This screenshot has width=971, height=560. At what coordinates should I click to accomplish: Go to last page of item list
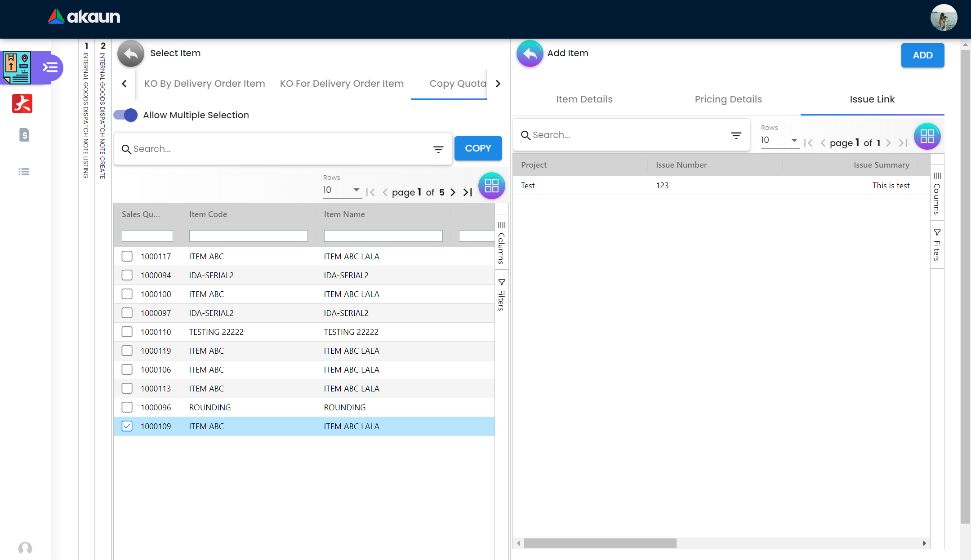tap(468, 192)
